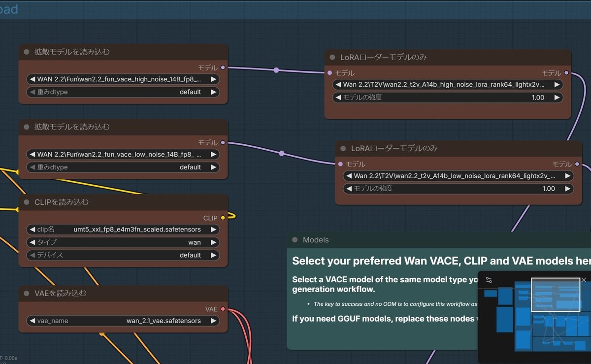
Task: Collapse the VAEを読み込む node via its dot
Action: [x=27, y=293]
